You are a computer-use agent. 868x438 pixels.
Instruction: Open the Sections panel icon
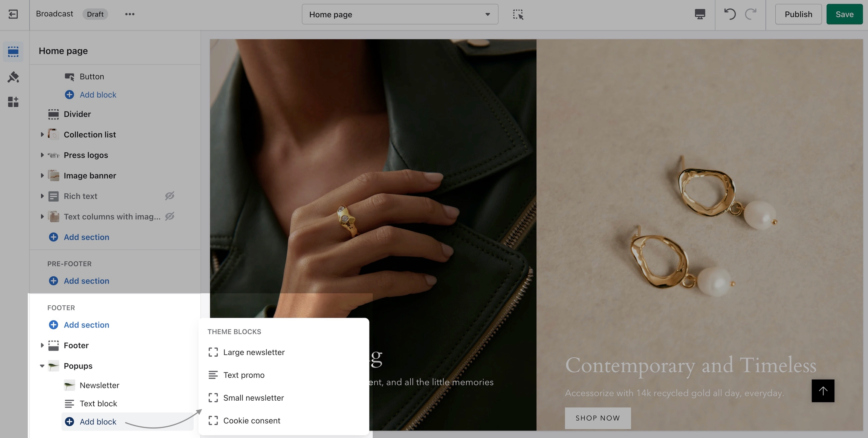coord(13,52)
